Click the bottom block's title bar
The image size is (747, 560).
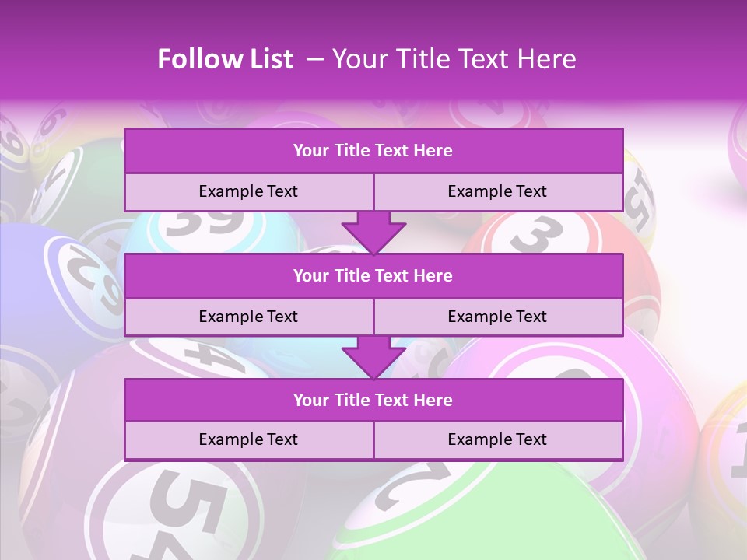coord(373,401)
